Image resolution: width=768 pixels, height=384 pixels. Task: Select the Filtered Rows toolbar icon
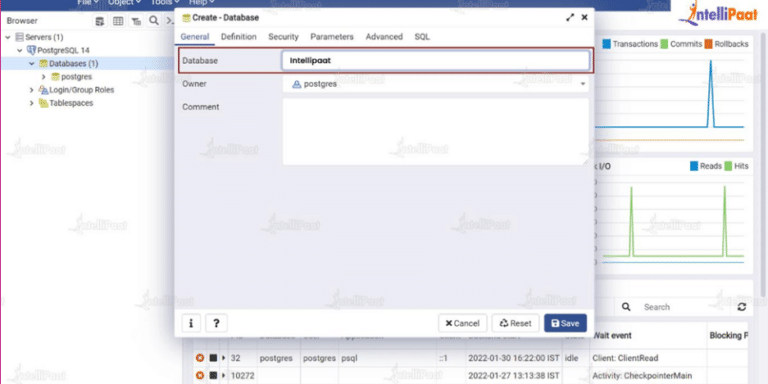click(136, 21)
